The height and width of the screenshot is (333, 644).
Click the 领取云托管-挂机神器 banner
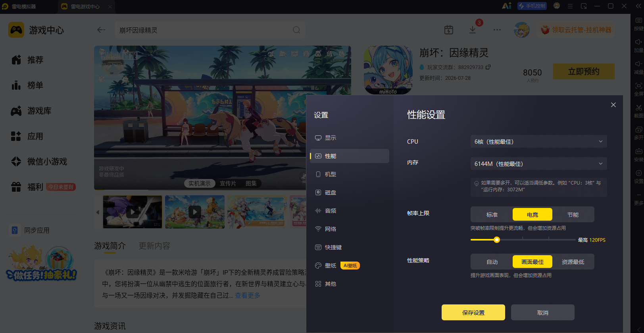click(577, 30)
